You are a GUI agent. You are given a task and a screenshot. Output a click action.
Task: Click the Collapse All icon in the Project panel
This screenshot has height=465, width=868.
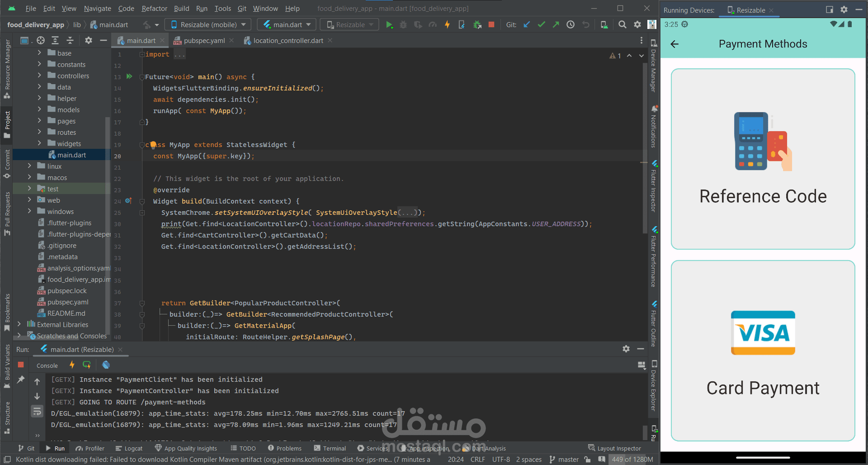pos(70,41)
